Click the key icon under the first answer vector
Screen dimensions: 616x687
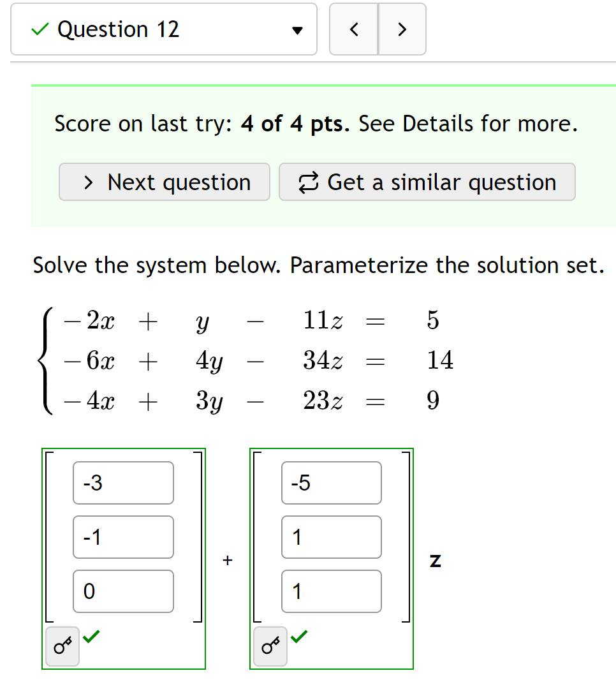[x=62, y=646]
